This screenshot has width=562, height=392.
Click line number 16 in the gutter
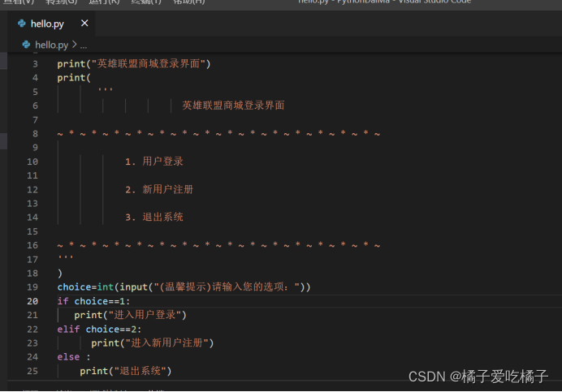click(x=32, y=245)
